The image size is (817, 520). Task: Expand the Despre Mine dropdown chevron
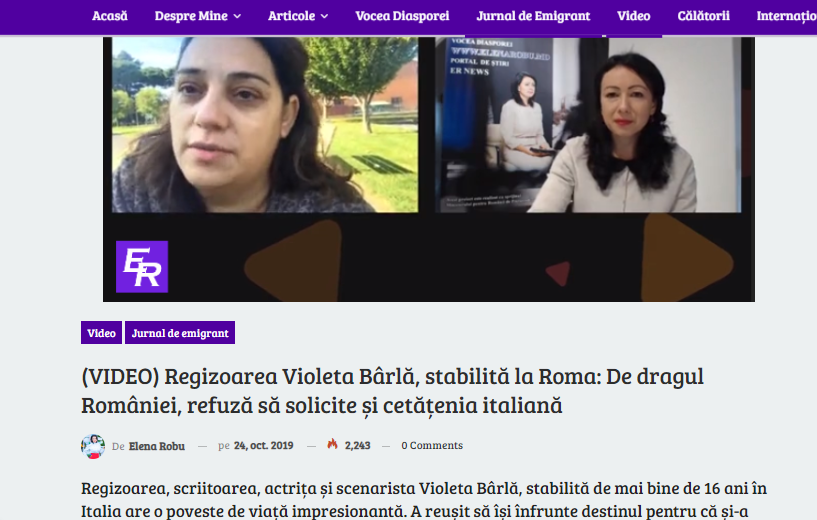point(237,17)
